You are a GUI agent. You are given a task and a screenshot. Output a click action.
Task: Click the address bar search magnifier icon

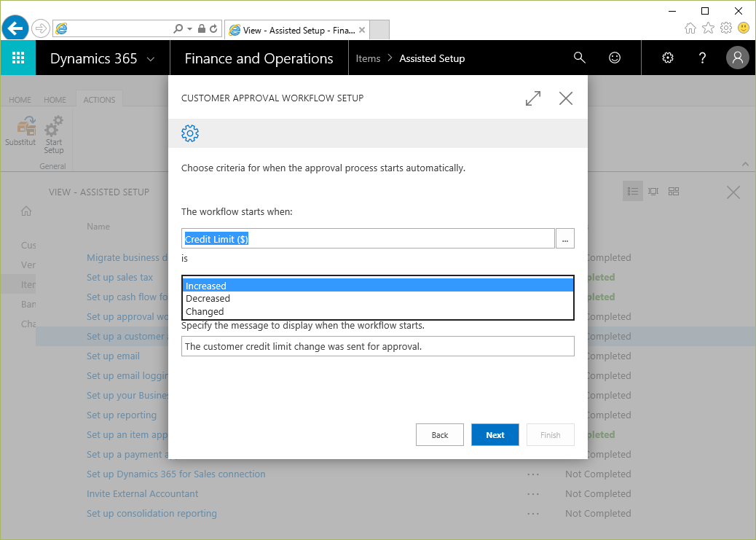click(x=178, y=29)
